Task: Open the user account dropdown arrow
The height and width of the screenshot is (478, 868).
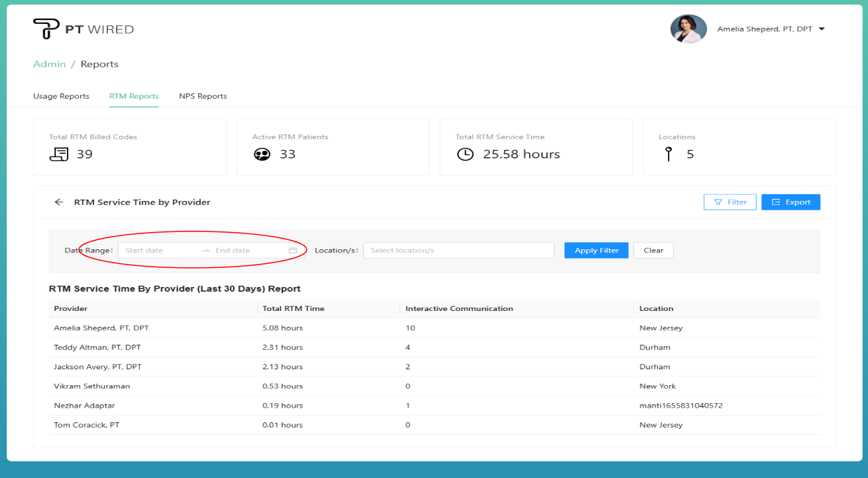Action: coord(822,29)
